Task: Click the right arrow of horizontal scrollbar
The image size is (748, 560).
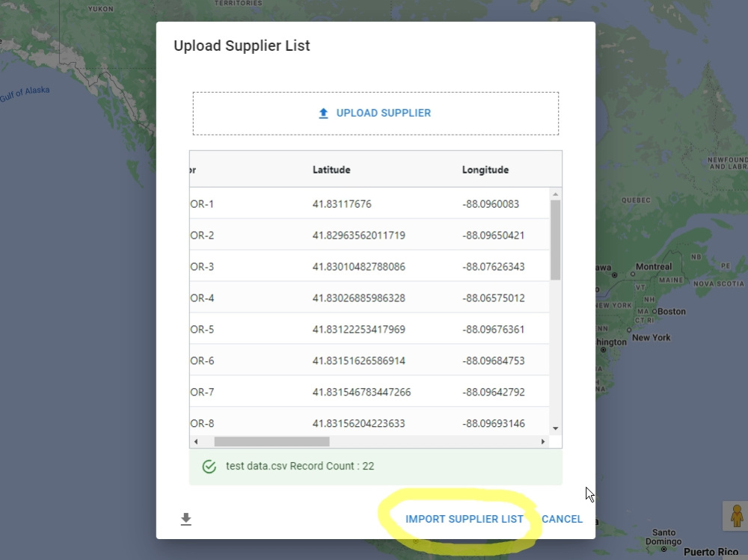Action: click(x=544, y=441)
